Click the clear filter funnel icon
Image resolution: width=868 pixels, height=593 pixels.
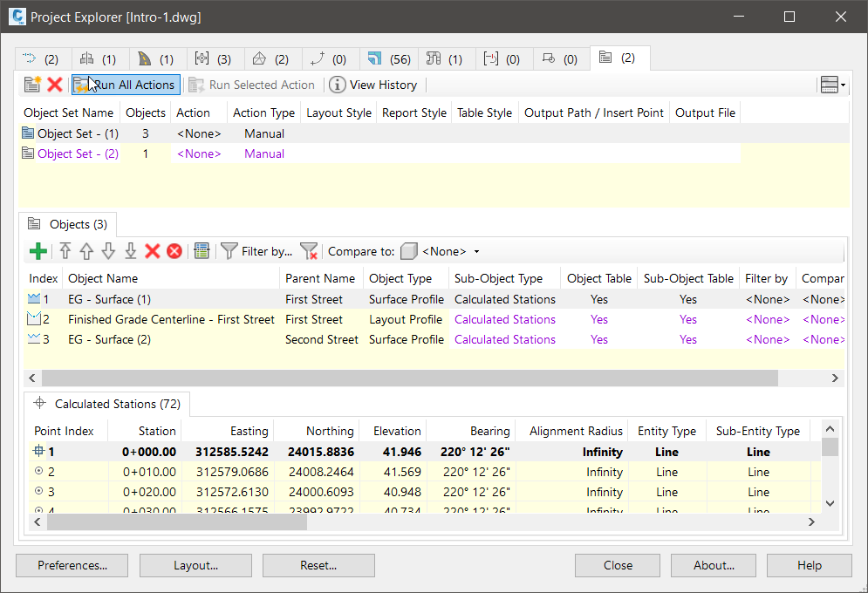coord(309,251)
